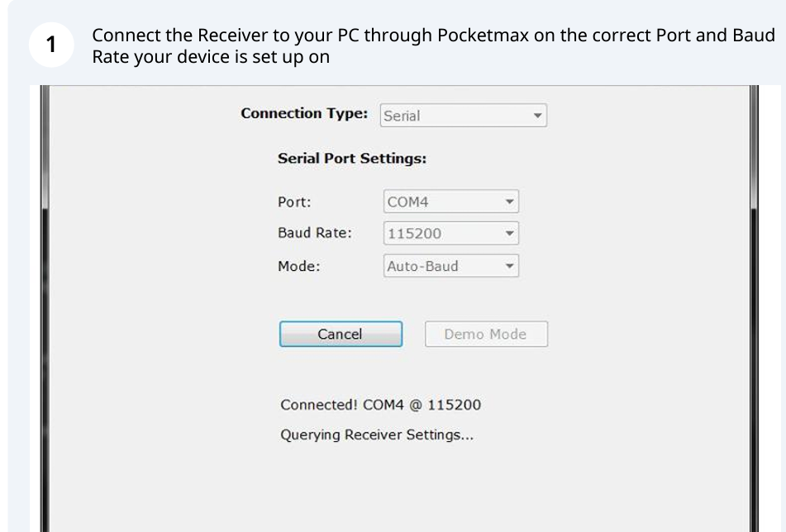Click the Connected! COM4 @ 115200 status
The height and width of the screenshot is (532, 786).
pyautogui.click(x=380, y=405)
